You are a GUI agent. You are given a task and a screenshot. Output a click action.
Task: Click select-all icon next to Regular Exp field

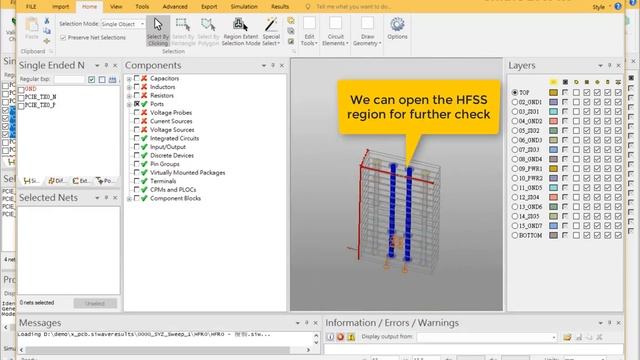91,80
